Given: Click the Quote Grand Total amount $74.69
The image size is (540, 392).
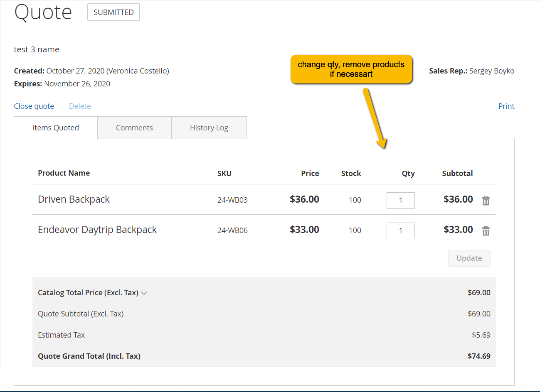Looking at the screenshot, I should (x=479, y=356).
